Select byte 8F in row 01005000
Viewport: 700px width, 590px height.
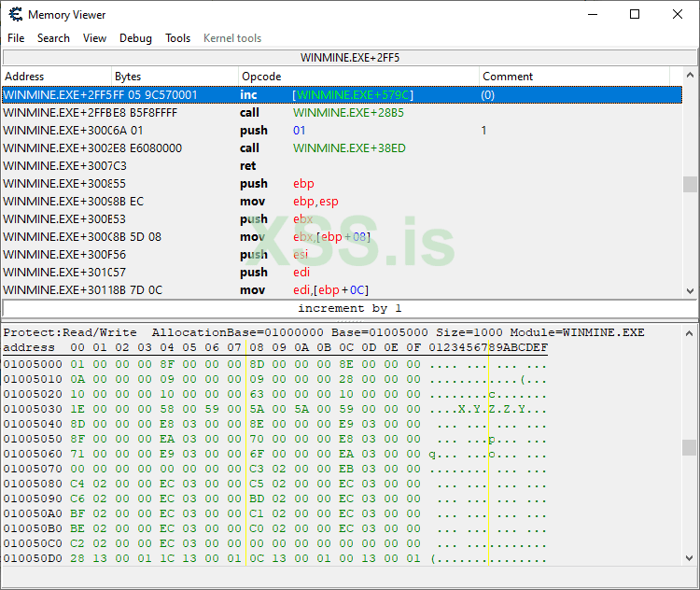click(167, 364)
